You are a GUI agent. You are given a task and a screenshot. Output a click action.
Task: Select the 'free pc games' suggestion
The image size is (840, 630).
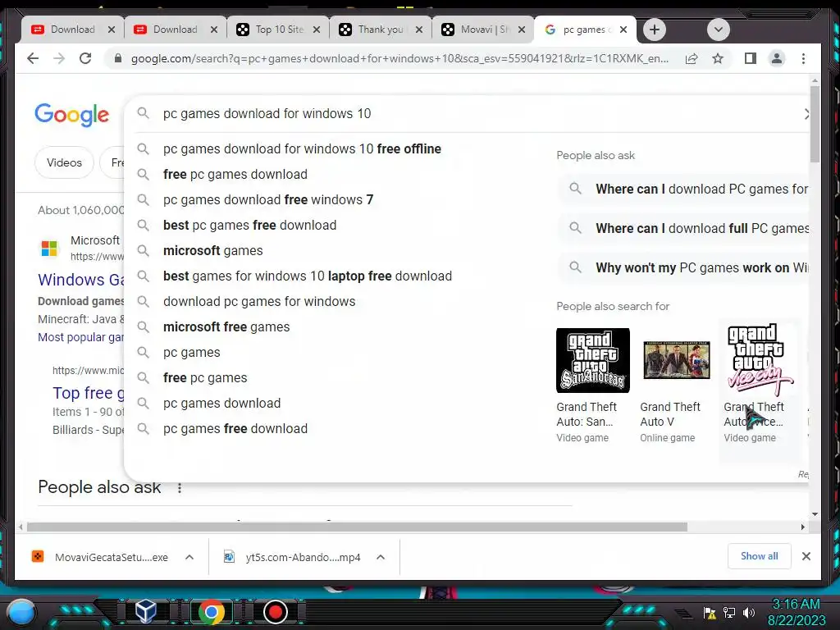(204, 377)
